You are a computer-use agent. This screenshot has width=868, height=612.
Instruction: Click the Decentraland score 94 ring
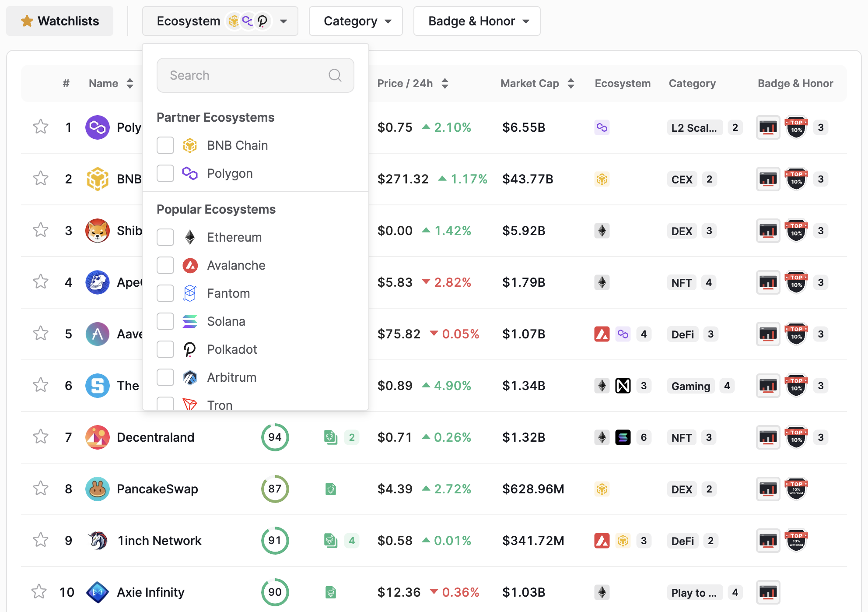pyautogui.click(x=275, y=437)
